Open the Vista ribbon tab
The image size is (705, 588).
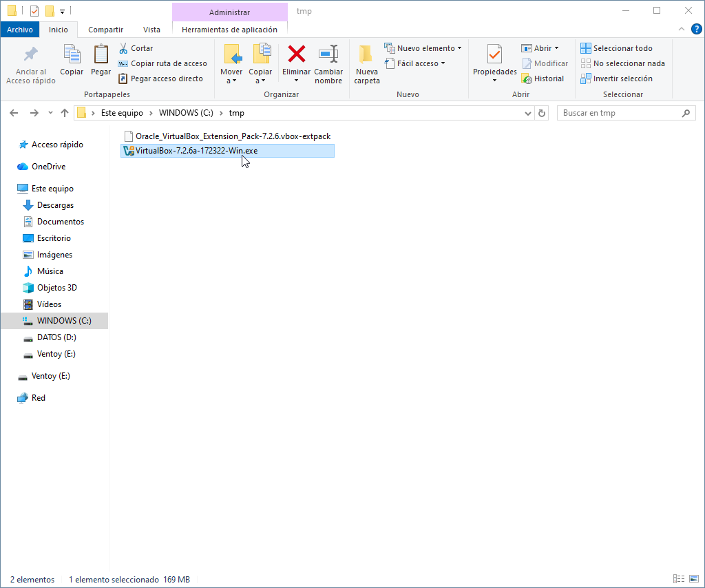pyautogui.click(x=151, y=30)
